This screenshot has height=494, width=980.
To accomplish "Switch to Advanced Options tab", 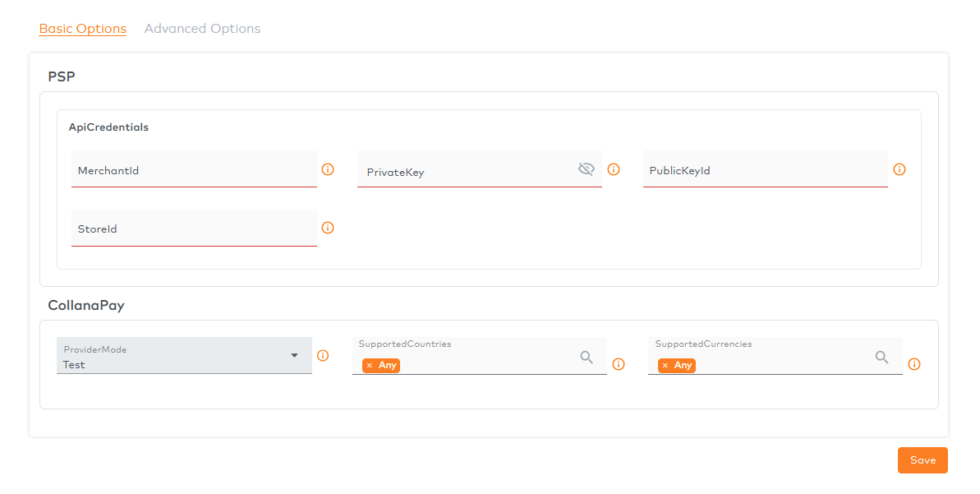I will (203, 29).
